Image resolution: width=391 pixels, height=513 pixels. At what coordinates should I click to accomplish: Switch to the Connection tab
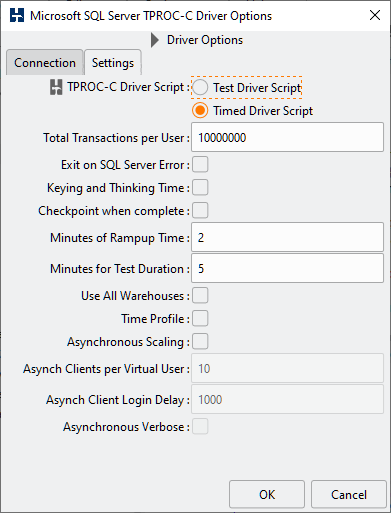pos(45,63)
